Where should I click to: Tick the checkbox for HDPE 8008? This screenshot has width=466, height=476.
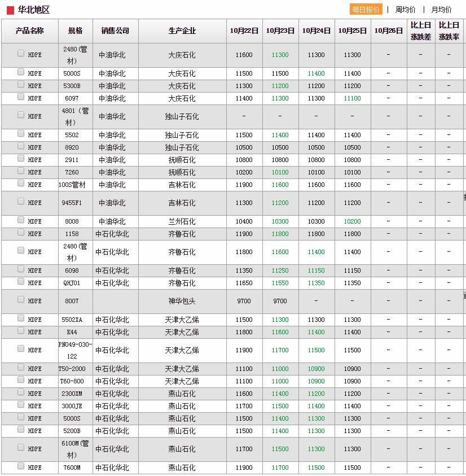(21, 220)
